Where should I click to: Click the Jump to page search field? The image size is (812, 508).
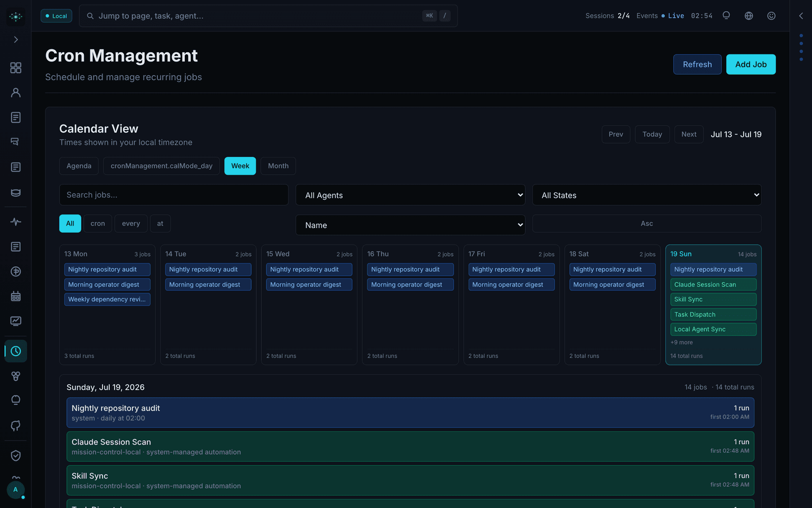click(x=268, y=16)
